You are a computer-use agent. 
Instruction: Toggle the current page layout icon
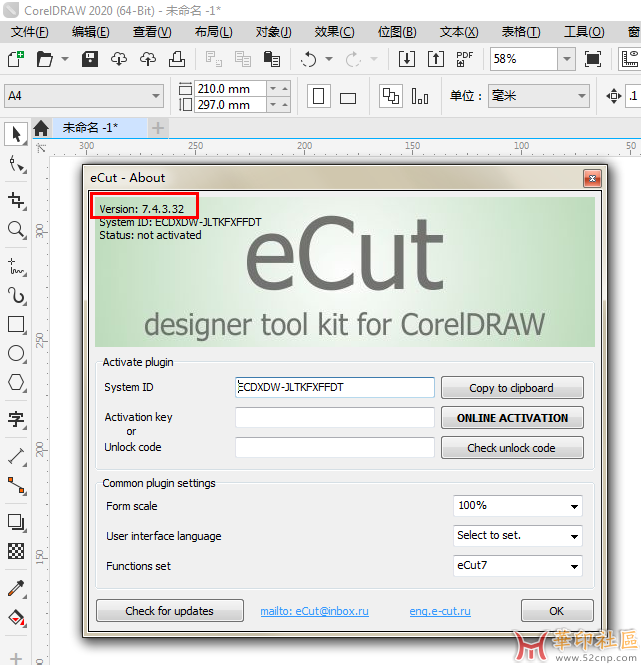click(x=420, y=96)
